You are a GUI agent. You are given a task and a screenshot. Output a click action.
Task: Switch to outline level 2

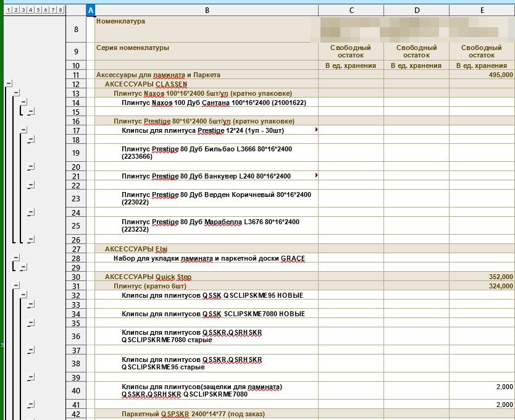[x=16, y=10]
